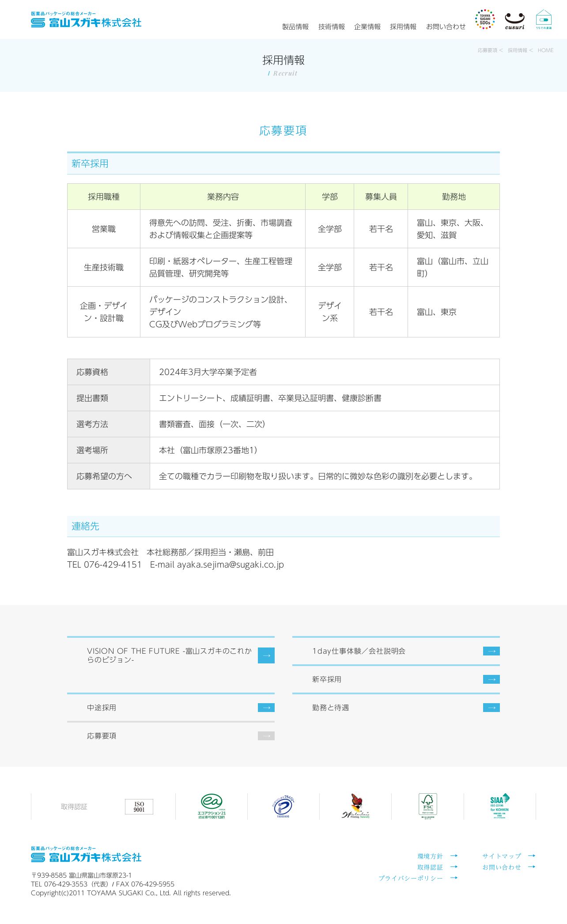This screenshot has height=924, width=567.
Task: Click the 2024年3月大学卒業予定者 text
Action: click(x=208, y=372)
